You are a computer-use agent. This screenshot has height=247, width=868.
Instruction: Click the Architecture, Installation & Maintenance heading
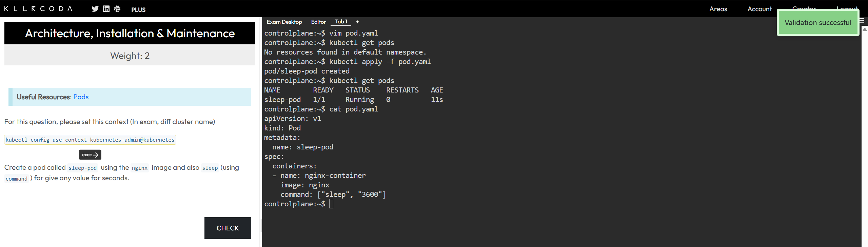click(130, 33)
